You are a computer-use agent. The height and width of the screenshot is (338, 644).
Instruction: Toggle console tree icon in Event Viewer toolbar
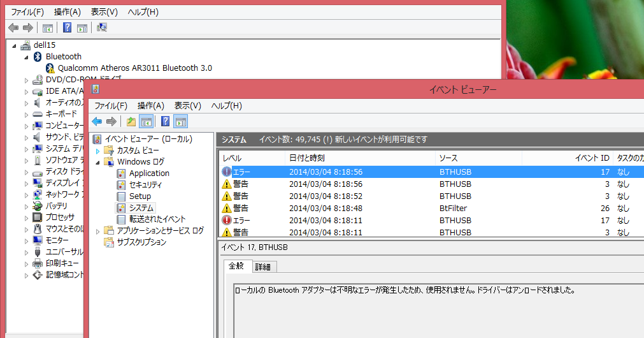(147, 122)
